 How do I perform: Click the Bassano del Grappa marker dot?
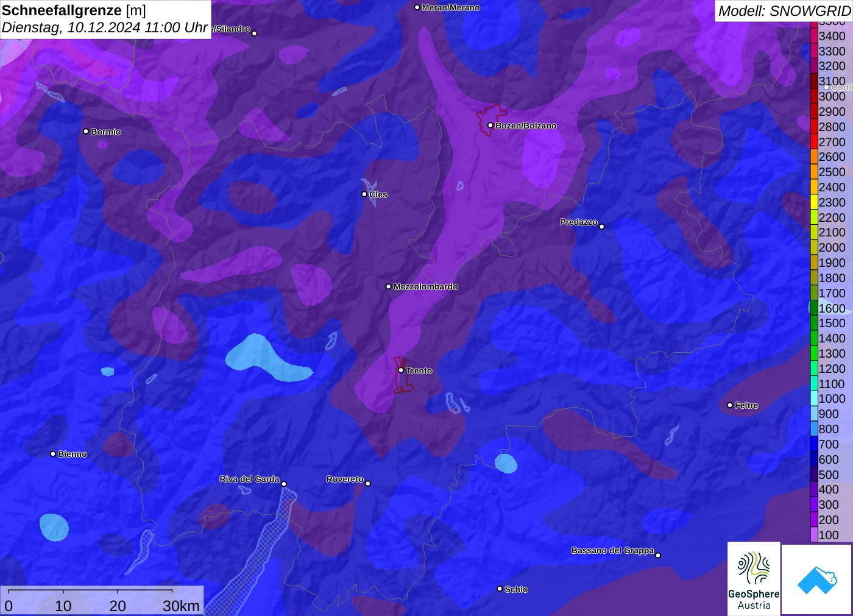pyautogui.click(x=658, y=555)
